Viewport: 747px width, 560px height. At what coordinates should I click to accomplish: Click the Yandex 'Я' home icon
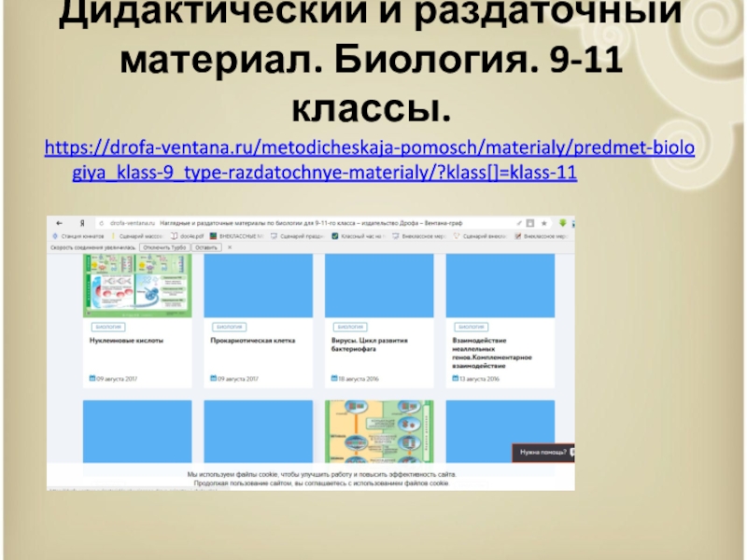point(84,224)
